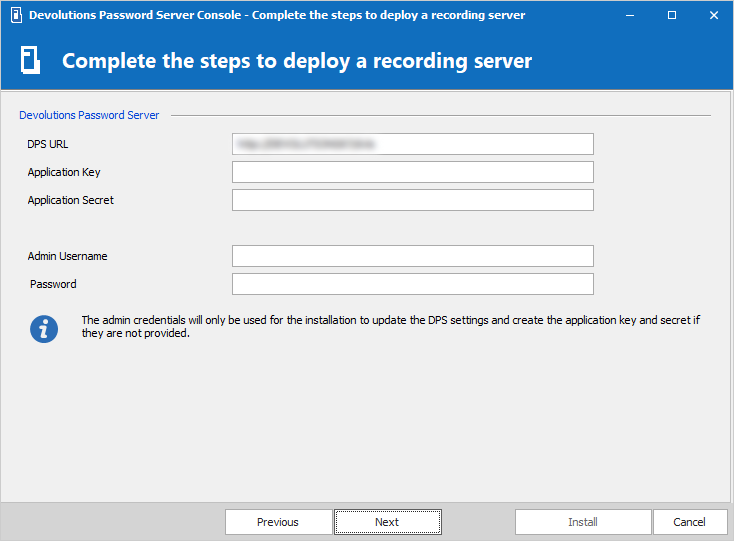Close the Password Server Console window
This screenshot has width=734, height=541.
point(713,16)
